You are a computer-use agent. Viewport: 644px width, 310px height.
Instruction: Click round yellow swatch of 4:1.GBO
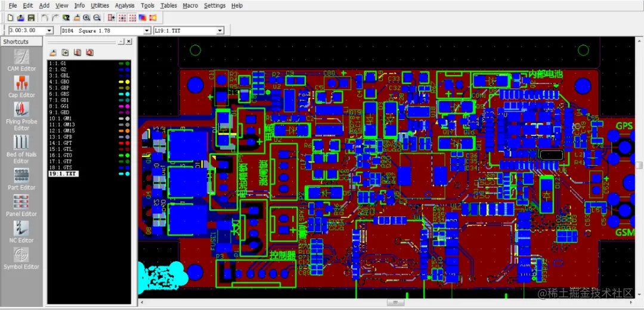(128, 82)
